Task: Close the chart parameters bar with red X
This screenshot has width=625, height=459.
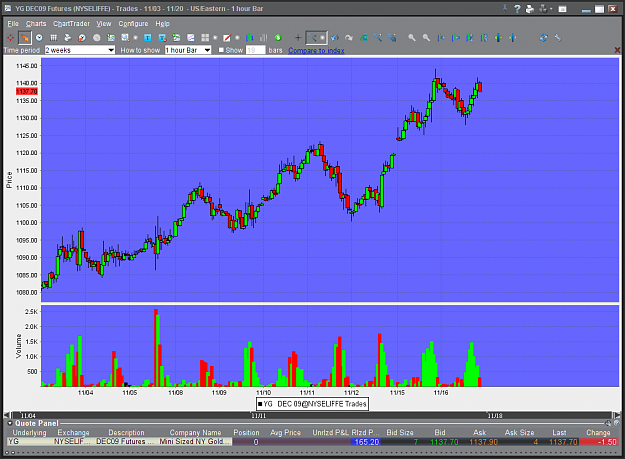Action: tap(617, 50)
